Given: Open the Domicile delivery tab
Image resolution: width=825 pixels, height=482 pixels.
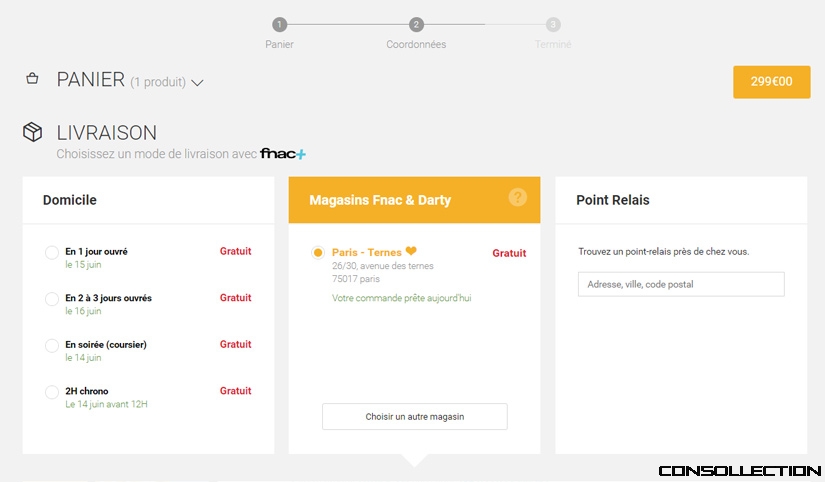Looking at the screenshot, I should 148,200.
